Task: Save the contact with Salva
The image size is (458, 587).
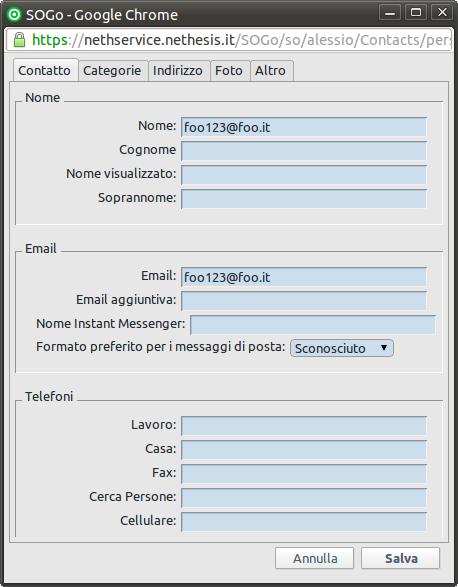Action: coord(400,558)
